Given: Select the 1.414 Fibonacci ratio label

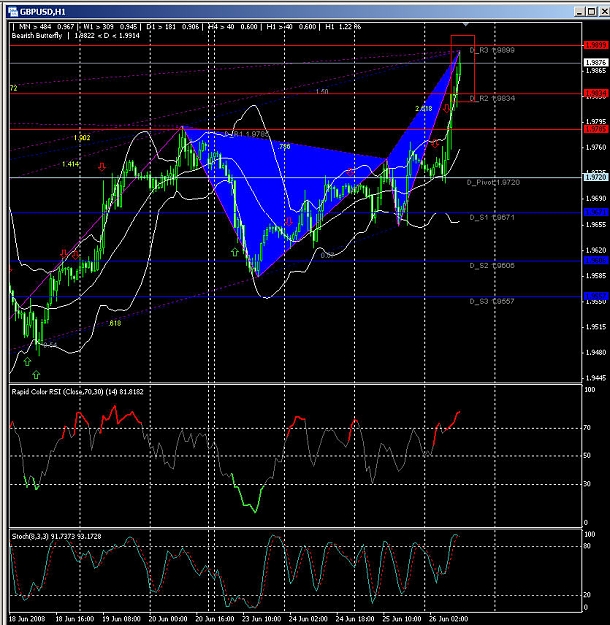Looking at the screenshot, I should 71,164.
